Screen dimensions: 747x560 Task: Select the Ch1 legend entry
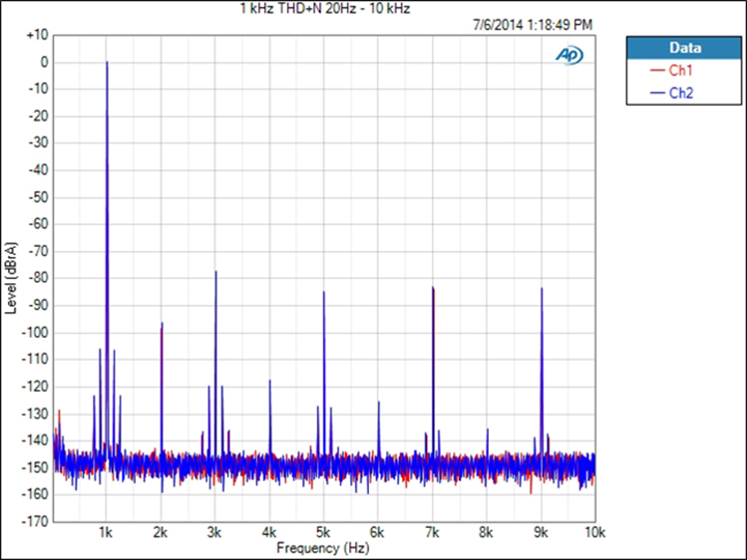pyautogui.click(x=681, y=71)
